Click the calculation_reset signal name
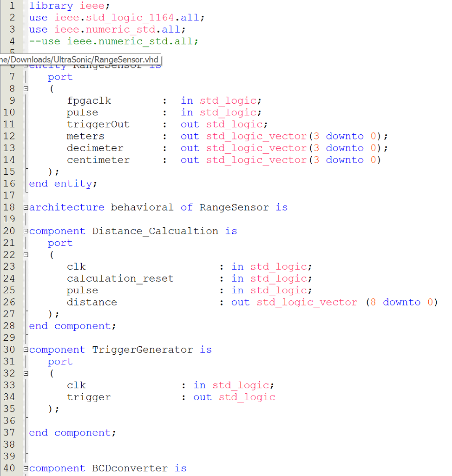452x476 pixels. point(120,278)
